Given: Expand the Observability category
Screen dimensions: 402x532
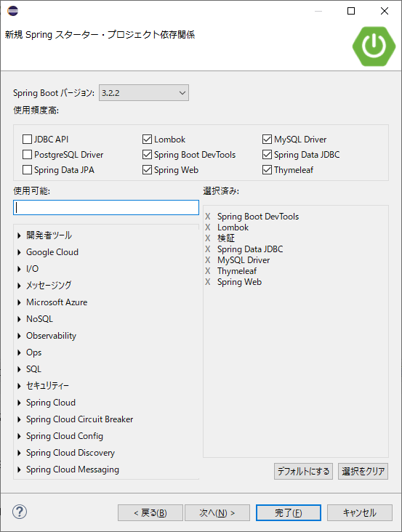Looking at the screenshot, I should point(20,336).
